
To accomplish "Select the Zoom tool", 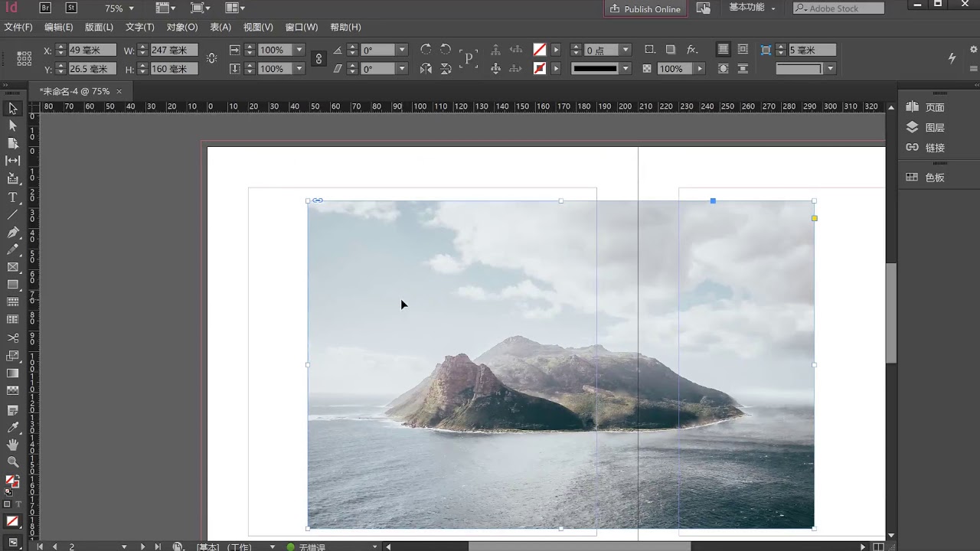I will pyautogui.click(x=12, y=462).
